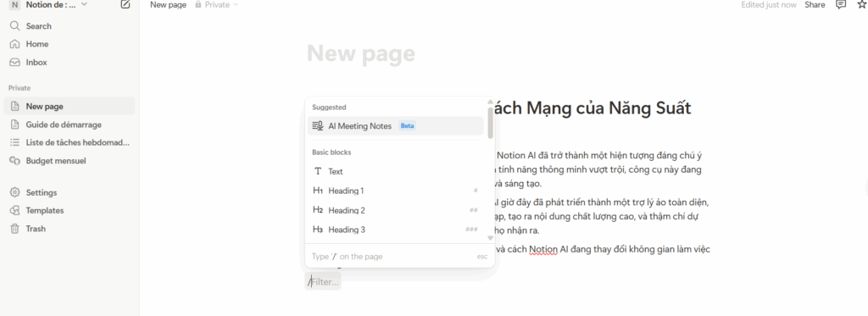This screenshot has height=316, width=868.
Task: Open Guide de démarrage page
Action: point(70,125)
